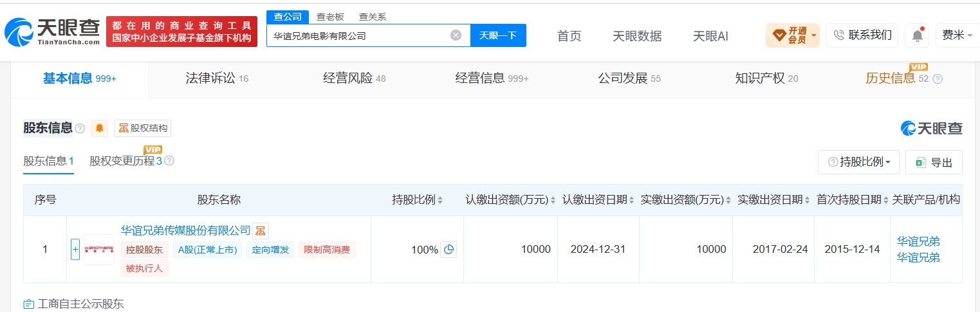Click the A股(正常上市) tag

[x=207, y=250]
